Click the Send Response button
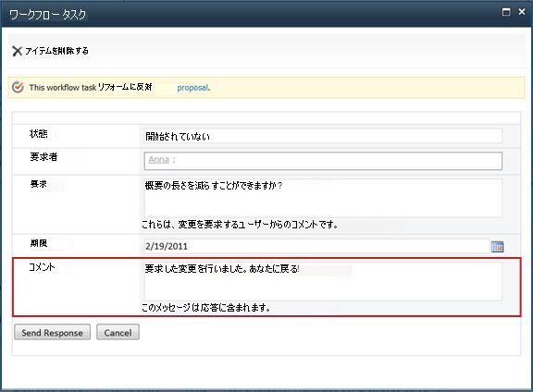533x392 pixels. click(x=53, y=332)
